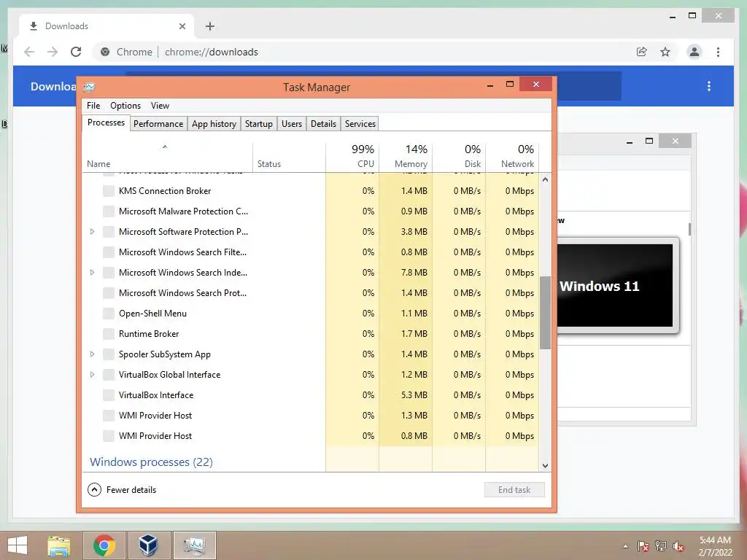747x560 pixels.
Task: Open the Windows Start button
Action: tap(18, 545)
